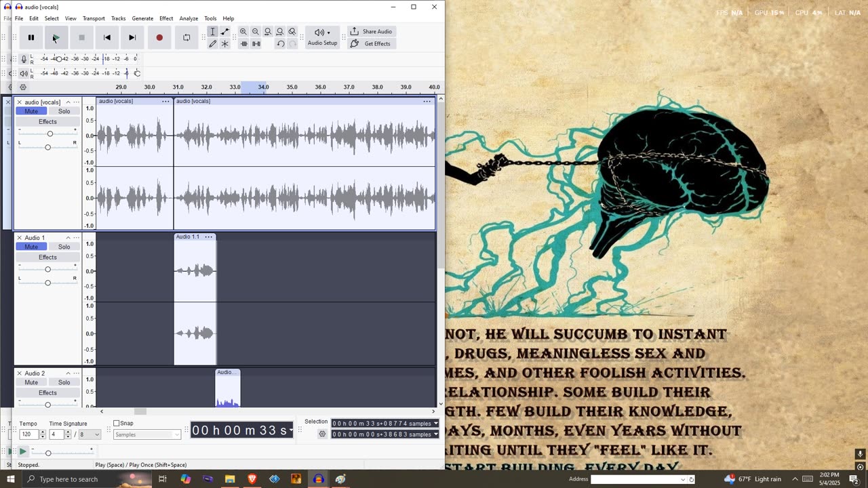Click the Pause button in transport toolbar
Viewport: 868px width, 488px height.
click(31, 38)
